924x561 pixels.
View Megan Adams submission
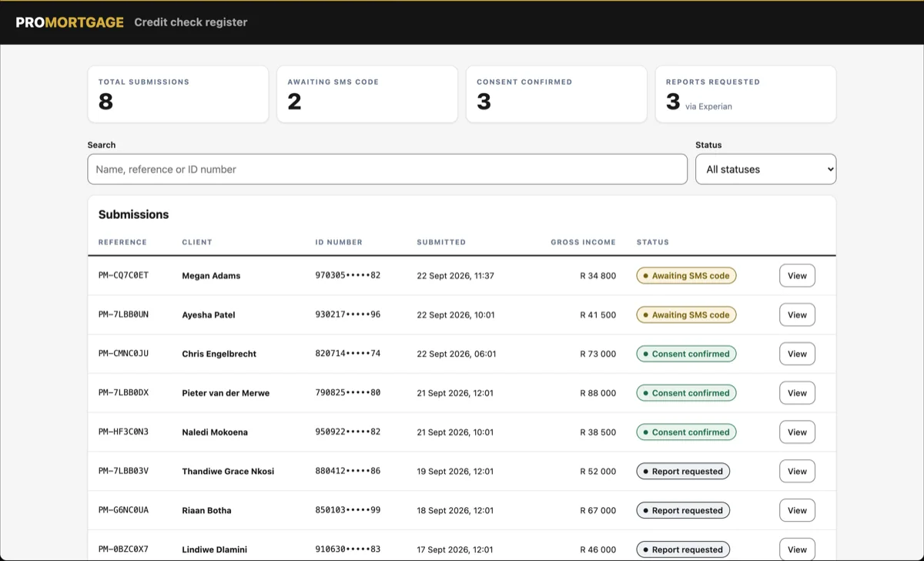coord(797,275)
